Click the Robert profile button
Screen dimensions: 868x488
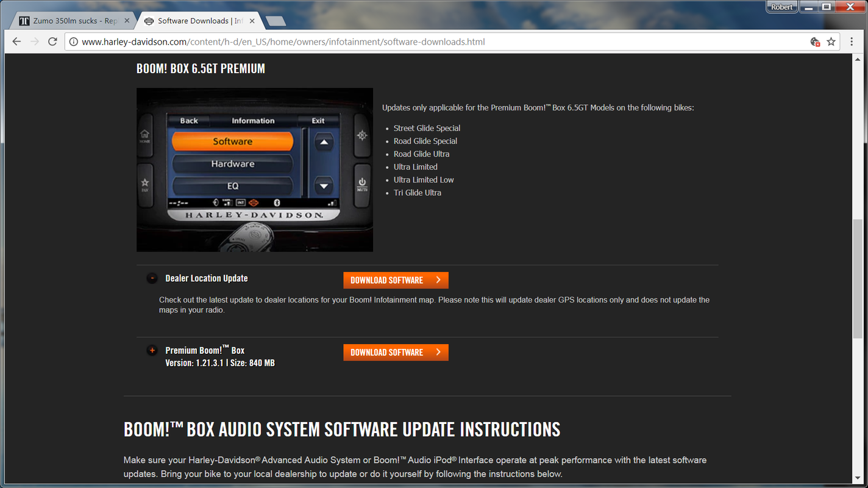click(x=782, y=7)
